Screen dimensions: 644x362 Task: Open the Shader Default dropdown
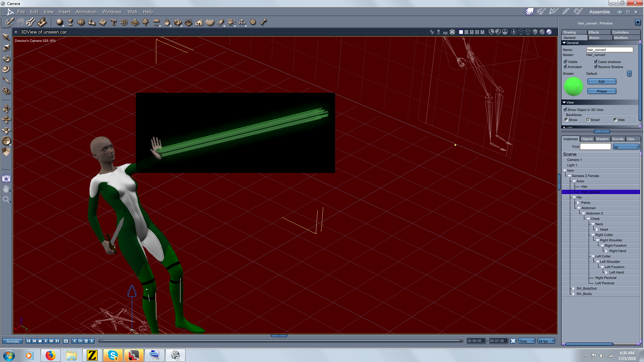(629, 73)
